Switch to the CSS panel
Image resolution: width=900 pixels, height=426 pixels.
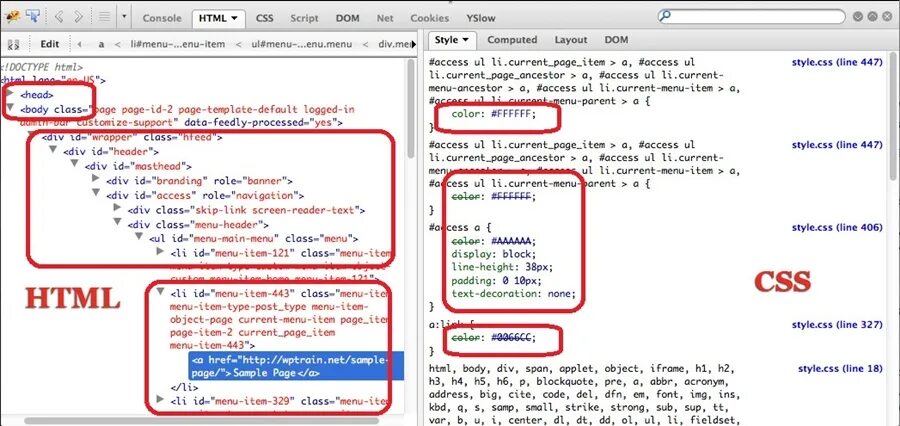(265, 18)
